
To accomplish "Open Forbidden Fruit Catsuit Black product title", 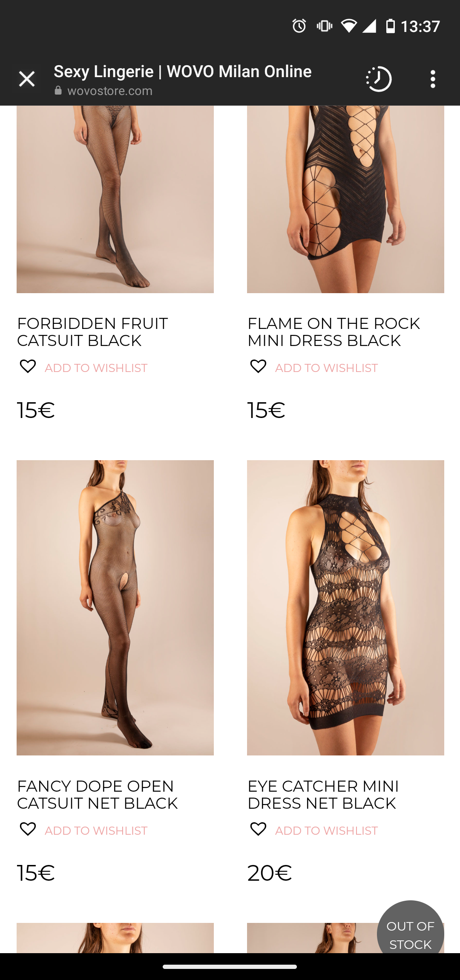I will pos(92,332).
